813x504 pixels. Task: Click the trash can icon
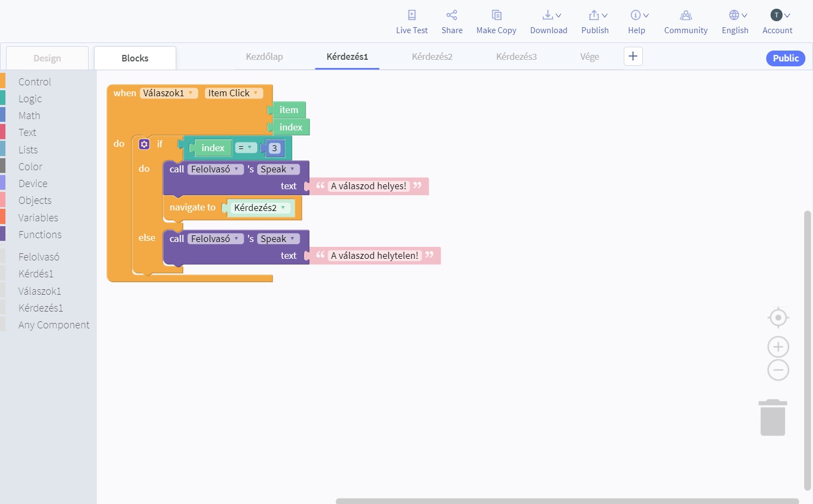click(x=772, y=418)
